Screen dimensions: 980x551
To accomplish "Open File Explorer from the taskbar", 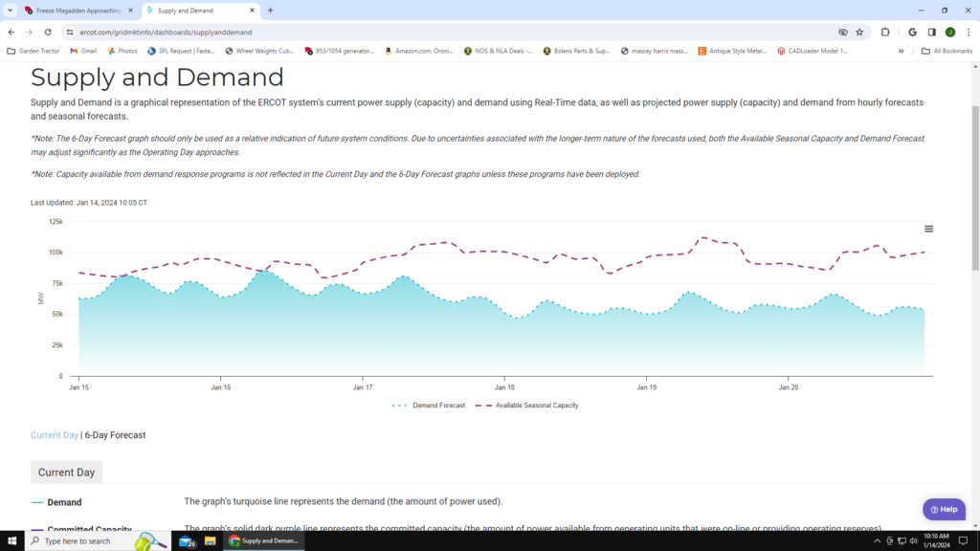I will pyautogui.click(x=210, y=540).
